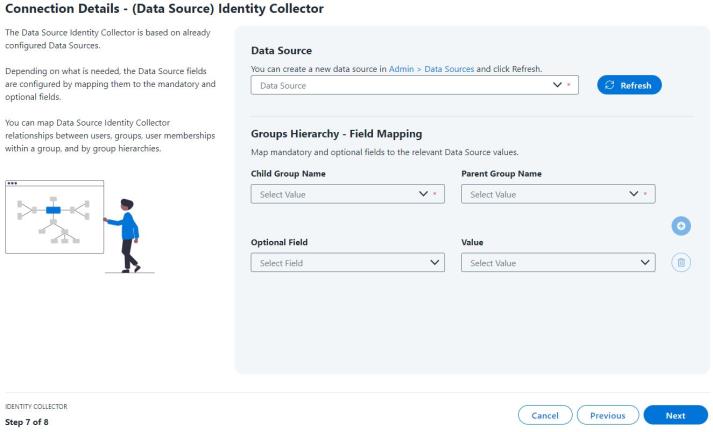Click the chevron arrow in the Parent Group Name field
This screenshot has height=432, width=713.
point(633,194)
